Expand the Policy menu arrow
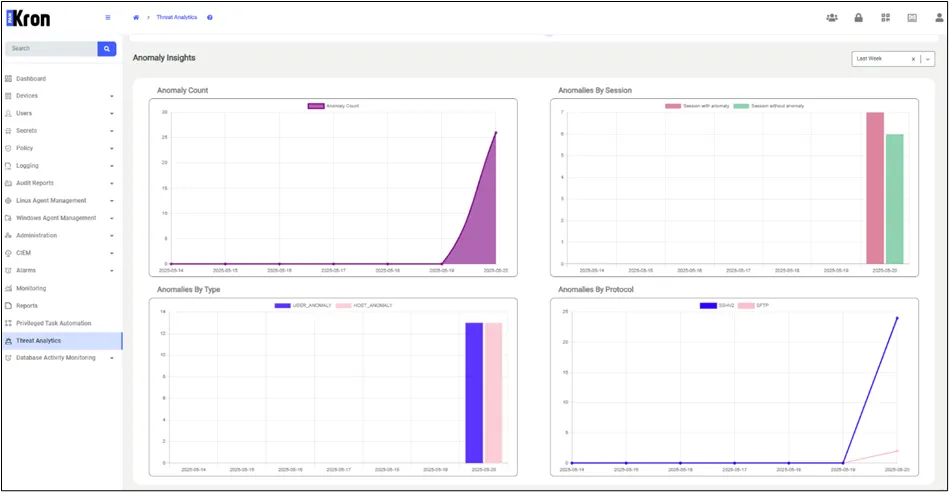949x492 pixels. click(112, 149)
